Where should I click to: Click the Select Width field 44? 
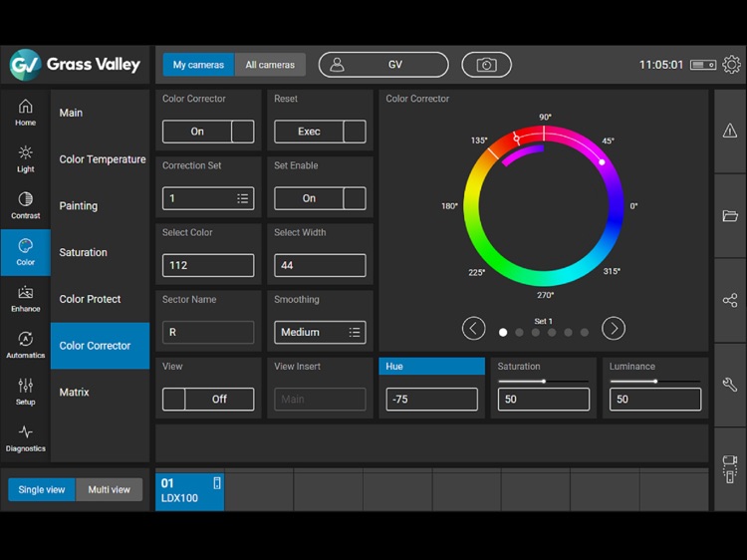320,265
